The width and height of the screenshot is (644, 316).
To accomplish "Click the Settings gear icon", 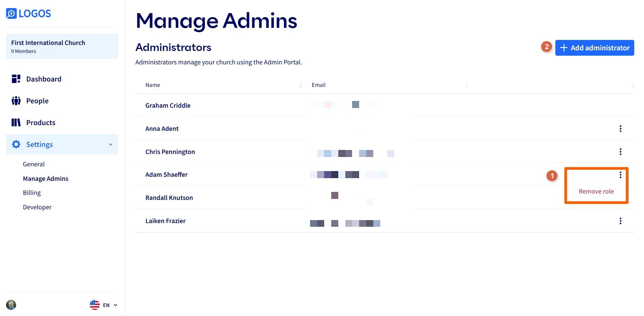I will [16, 145].
